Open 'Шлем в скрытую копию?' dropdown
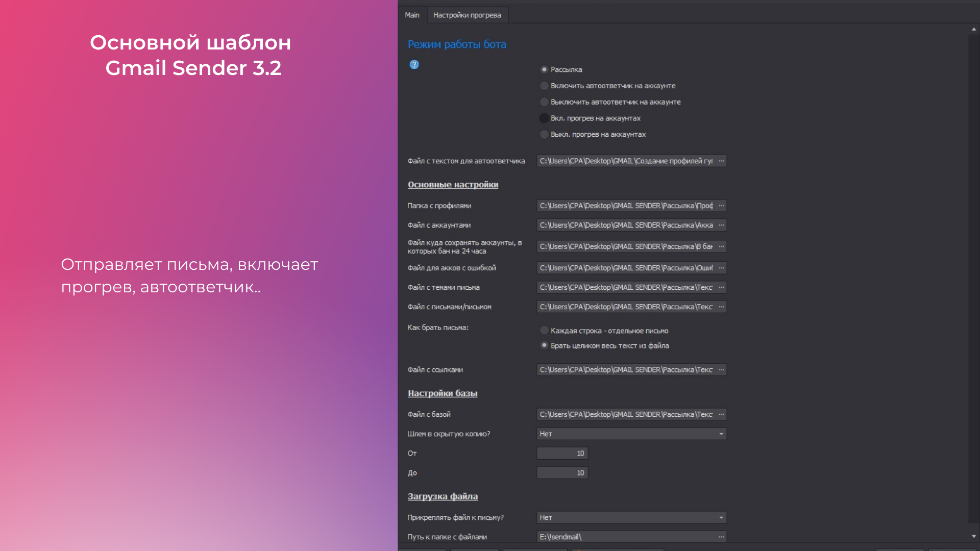Screen dimensions: 980x551 click(x=632, y=434)
